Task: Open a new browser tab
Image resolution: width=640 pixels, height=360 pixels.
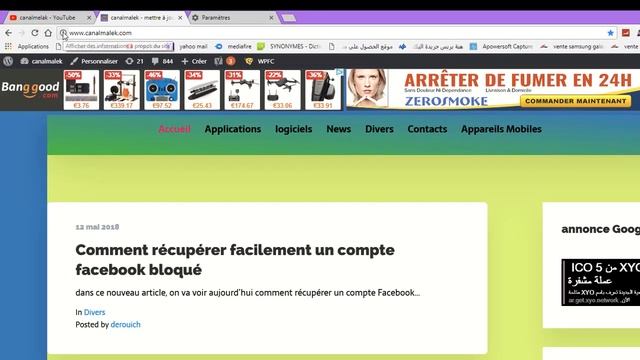Action: [289, 18]
